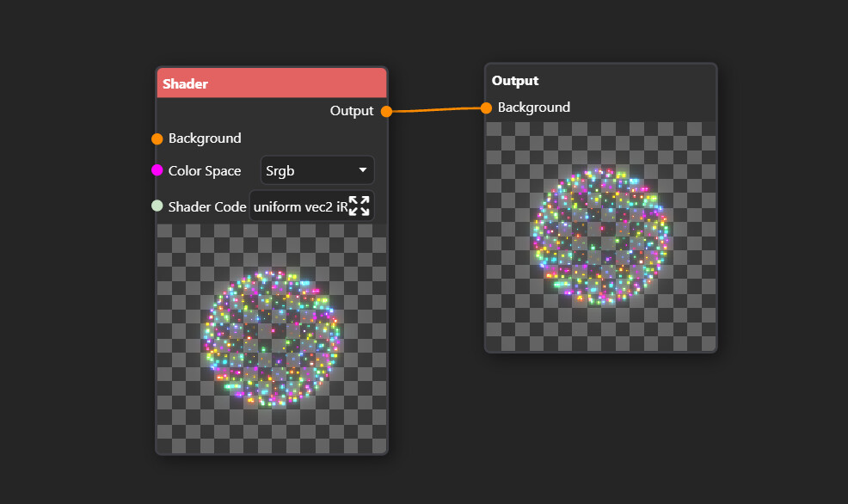Click the Output node's preview image
Viewport: 848px width, 504px height.
tap(601, 237)
